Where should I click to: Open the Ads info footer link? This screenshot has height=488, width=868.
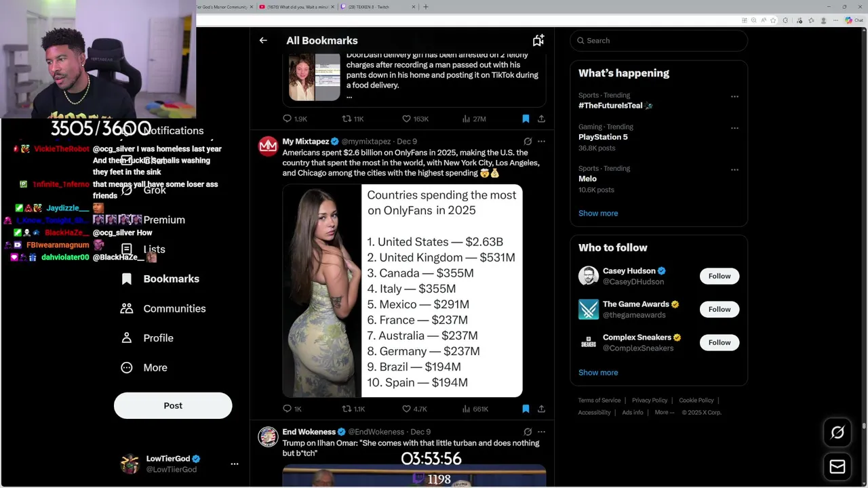click(x=633, y=413)
